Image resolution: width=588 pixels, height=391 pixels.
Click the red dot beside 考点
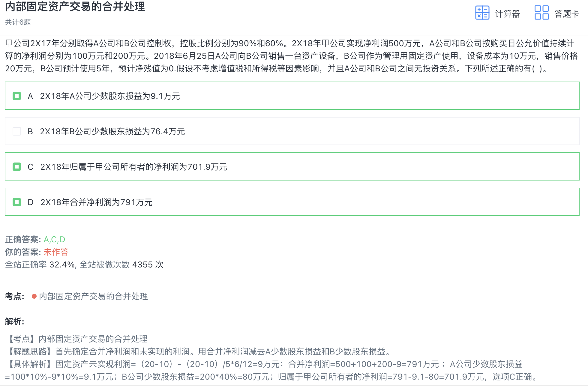[34, 297]
